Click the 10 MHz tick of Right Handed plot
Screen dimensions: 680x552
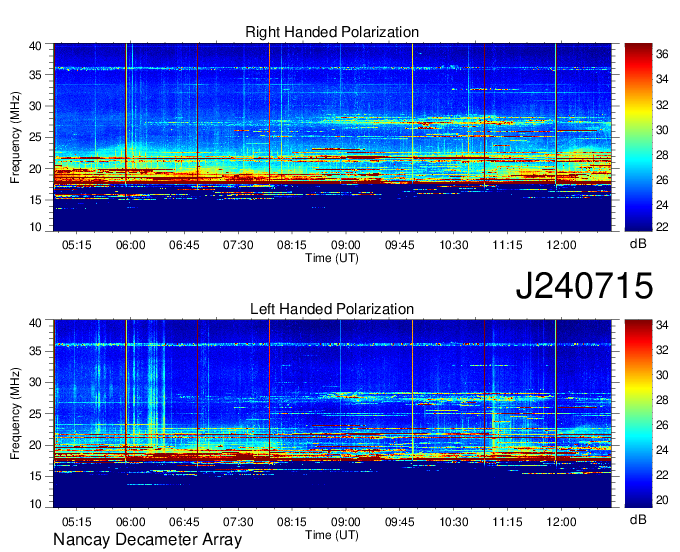click(35, 227)
